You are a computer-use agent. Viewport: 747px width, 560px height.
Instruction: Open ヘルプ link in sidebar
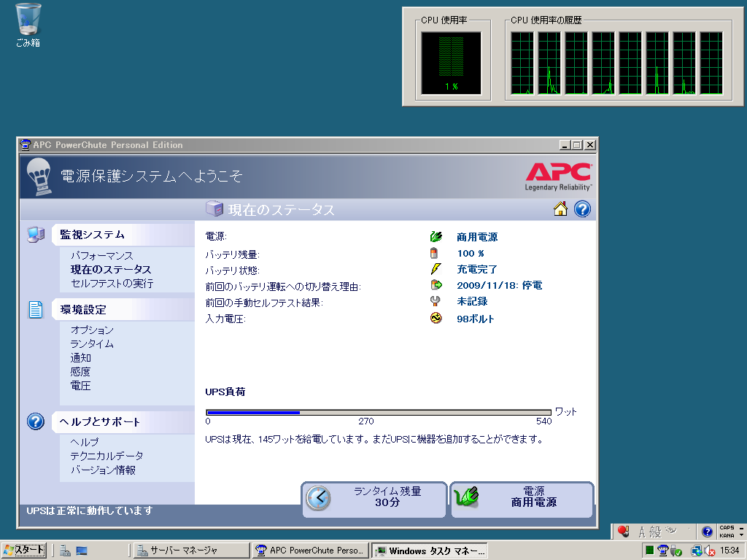click(85, 442)
